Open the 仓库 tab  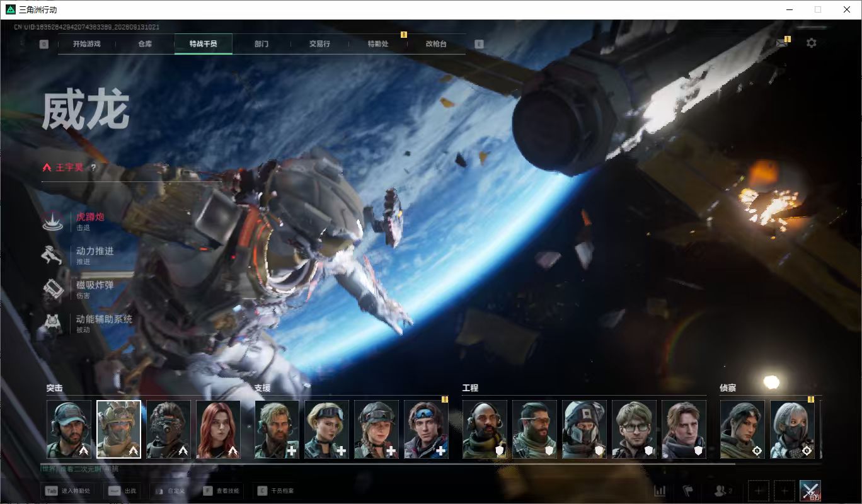point(145,44)
